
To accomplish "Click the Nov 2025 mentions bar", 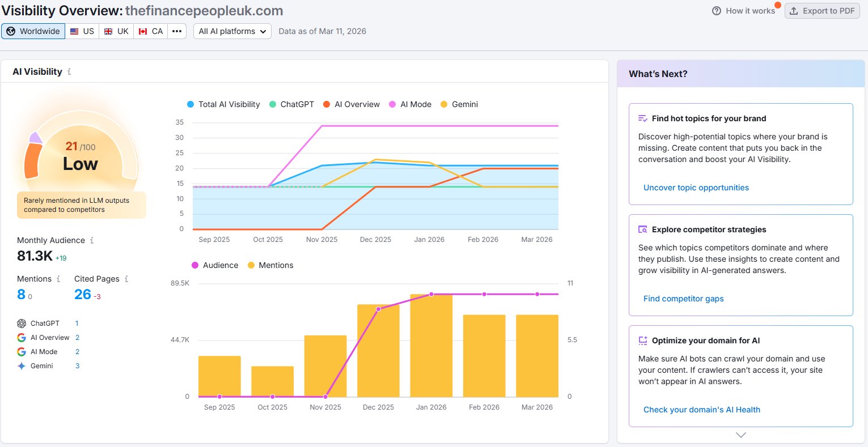I will [325, 366].
